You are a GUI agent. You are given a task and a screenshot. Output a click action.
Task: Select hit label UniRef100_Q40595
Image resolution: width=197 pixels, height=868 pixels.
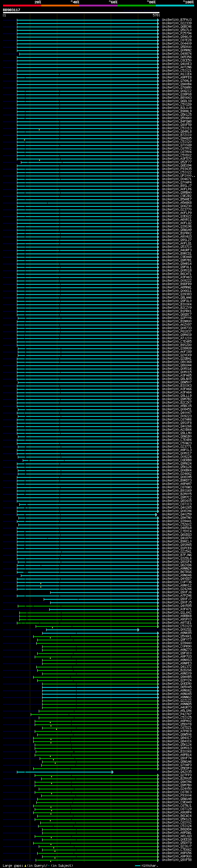[x=177, y=606]
